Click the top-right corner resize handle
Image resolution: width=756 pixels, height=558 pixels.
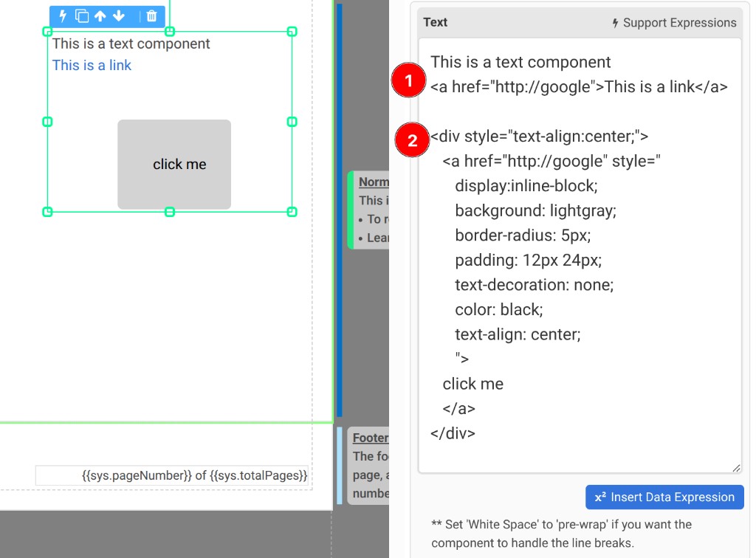pos(292,32)
